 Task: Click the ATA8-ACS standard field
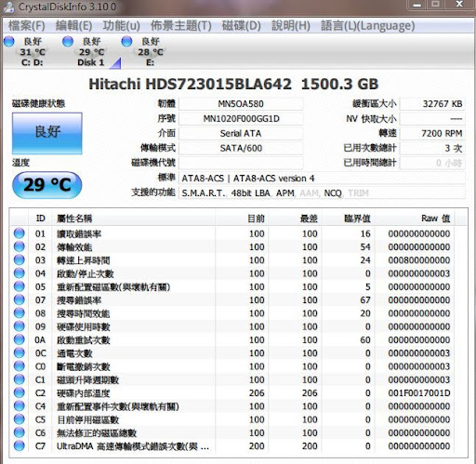click(x=322, y=179)
